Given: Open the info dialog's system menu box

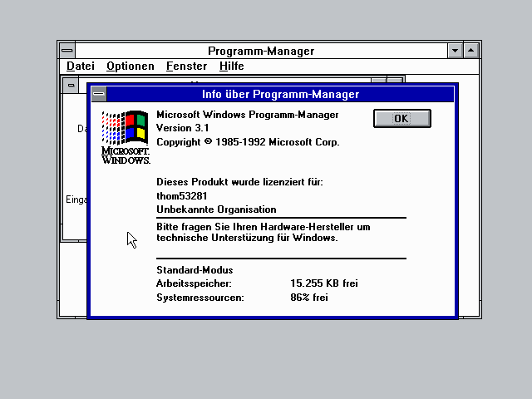Looking at the screenshot, I should pos(99,94).
